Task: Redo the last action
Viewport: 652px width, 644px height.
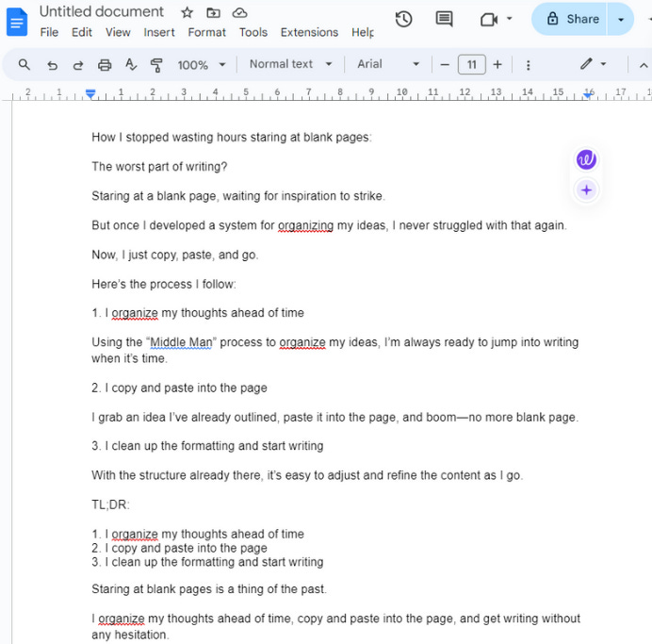Action: [x=78, y=65]
